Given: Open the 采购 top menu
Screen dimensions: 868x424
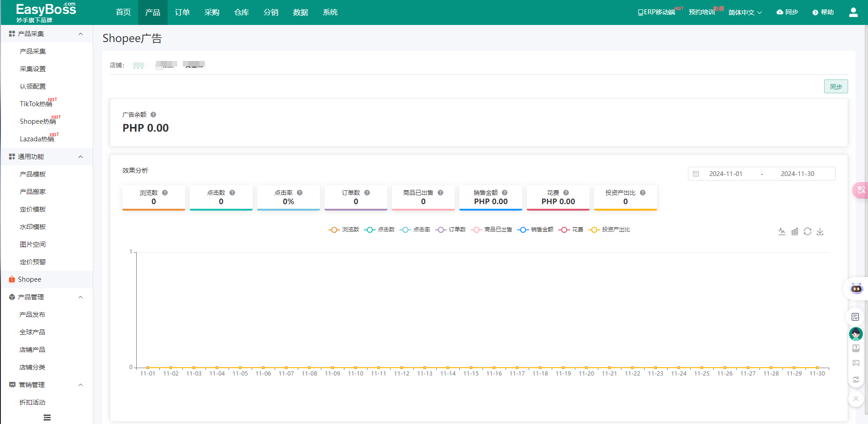Looking at the screenshot, I should [x=212, y=12].
